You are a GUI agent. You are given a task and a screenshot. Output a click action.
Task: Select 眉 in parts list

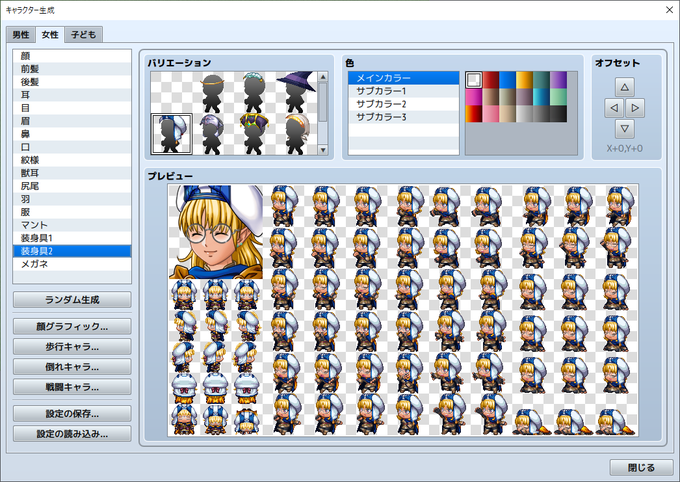click(x=72, y=121)
